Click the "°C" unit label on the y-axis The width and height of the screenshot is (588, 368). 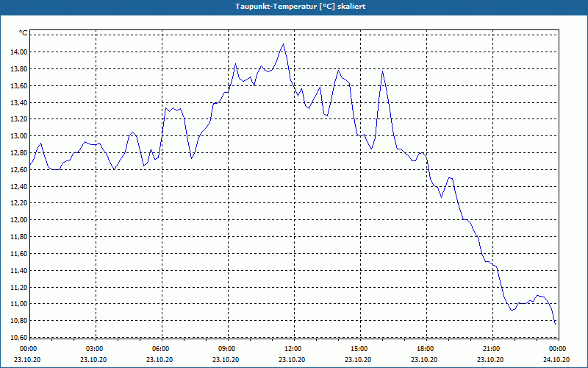click(x=23, y=33)
